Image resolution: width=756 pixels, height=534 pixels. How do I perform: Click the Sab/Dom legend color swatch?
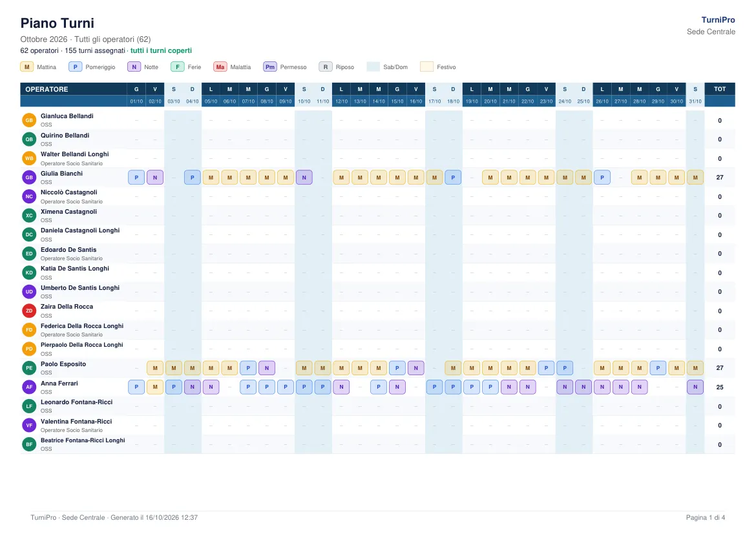(x=373, y=67)
